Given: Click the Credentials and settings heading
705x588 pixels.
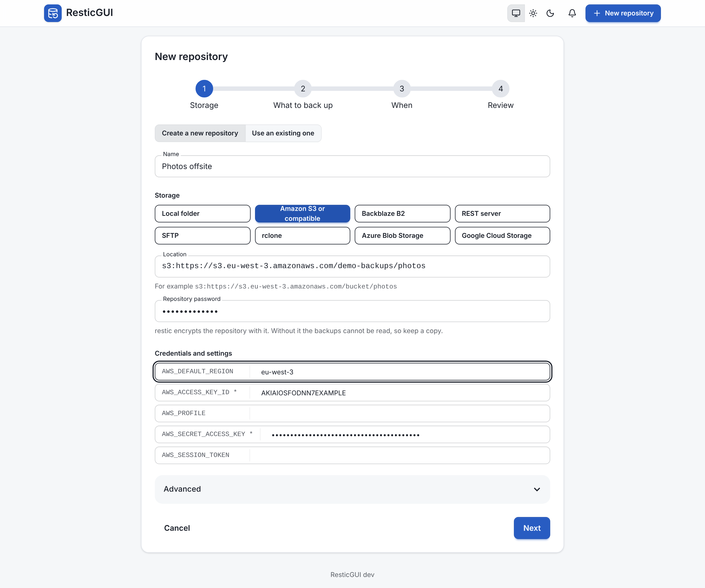Looking at the screenshot, I should coord(193,353).
